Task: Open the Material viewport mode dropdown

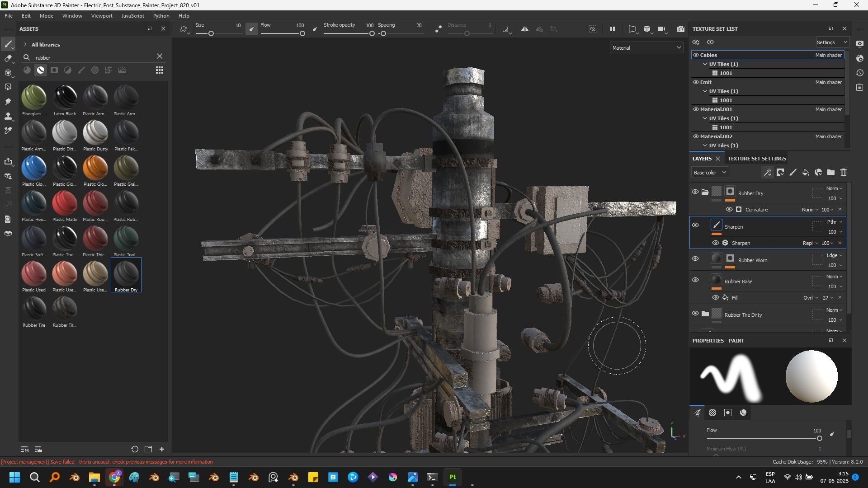Action: [x=646, y=48]
